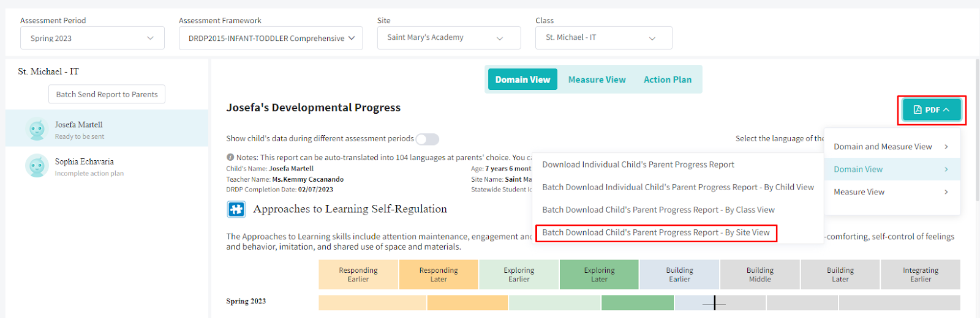Toggle show data during different assessment periods

427,139
